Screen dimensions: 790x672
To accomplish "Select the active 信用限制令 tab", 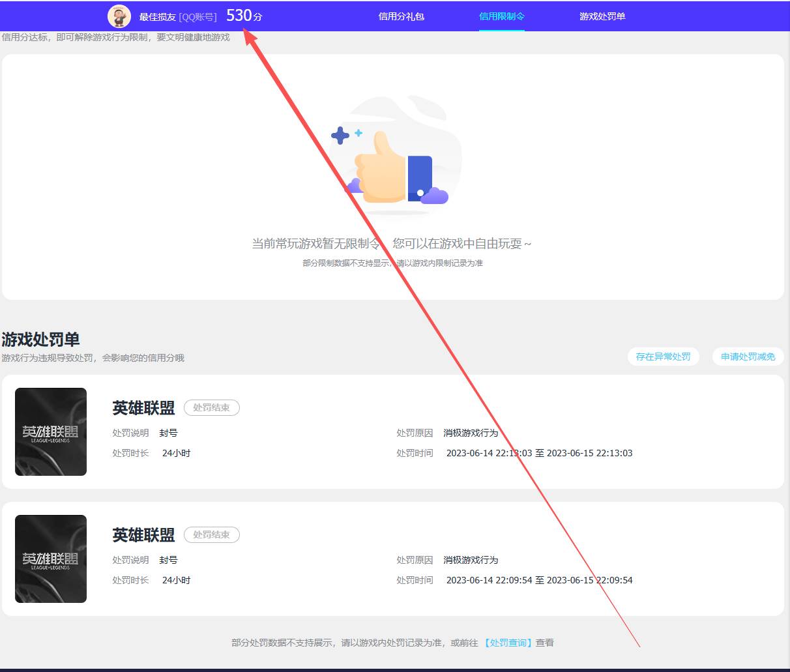I will point(501,16).
